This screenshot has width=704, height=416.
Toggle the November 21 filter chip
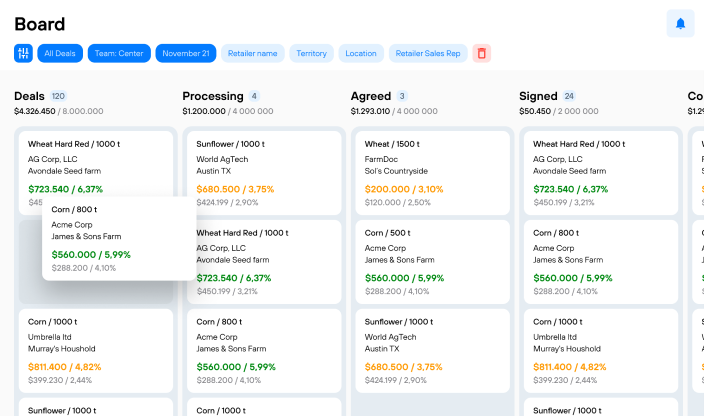pos(186,53)
